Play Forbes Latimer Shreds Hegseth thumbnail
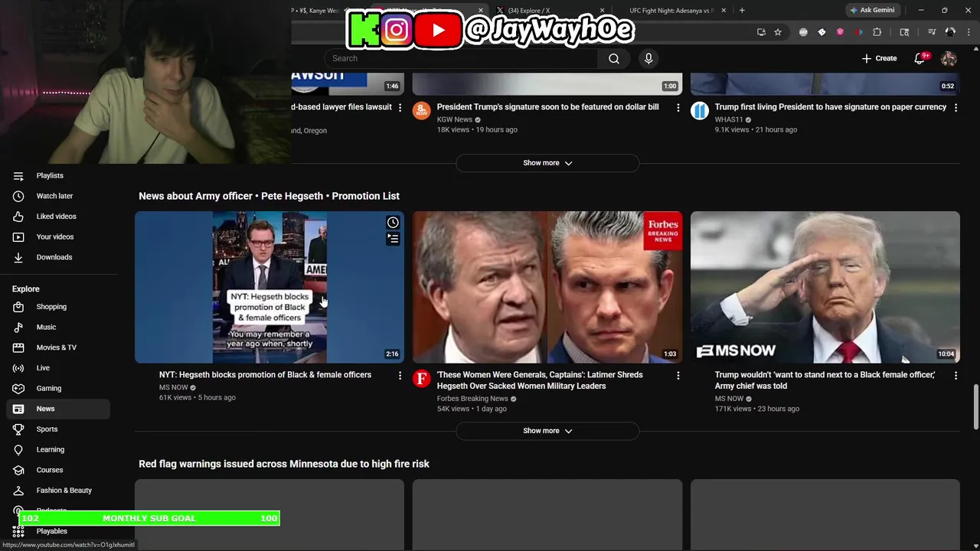 [547, 287]
